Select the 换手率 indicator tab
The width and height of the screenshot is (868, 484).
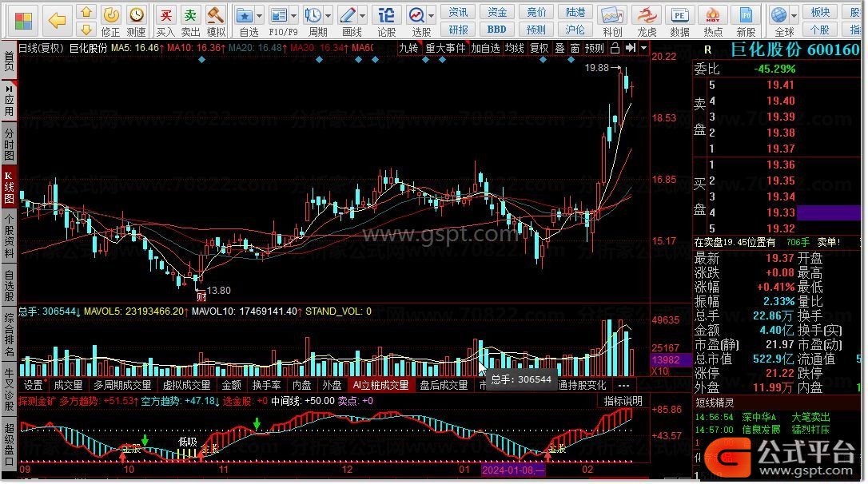click(x=266, y=385)
